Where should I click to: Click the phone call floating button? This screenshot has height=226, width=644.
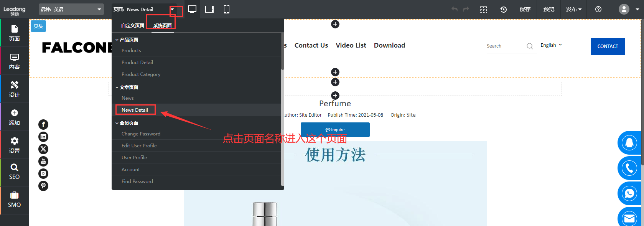(629, 168)
